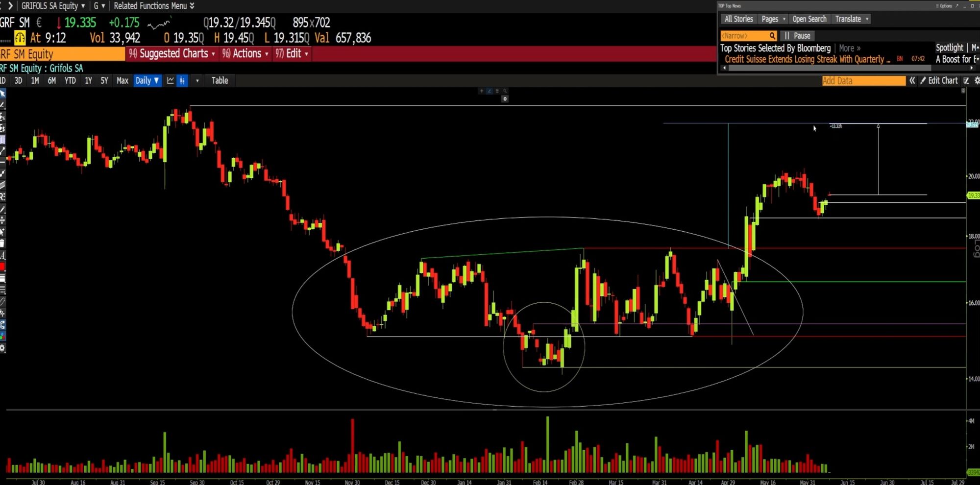980x485 pixels.
Task: Select the parallel channel drawing tool
Action: (x=2, y=185)
